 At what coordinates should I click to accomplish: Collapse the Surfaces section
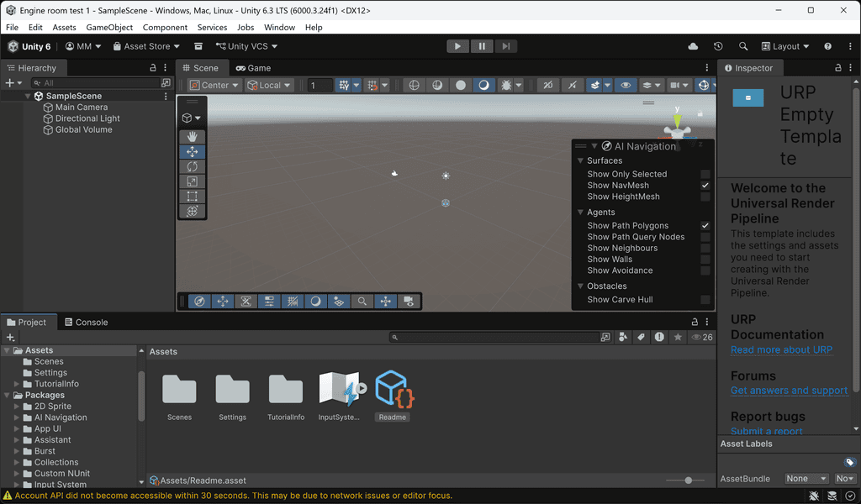tap(580, 160)
